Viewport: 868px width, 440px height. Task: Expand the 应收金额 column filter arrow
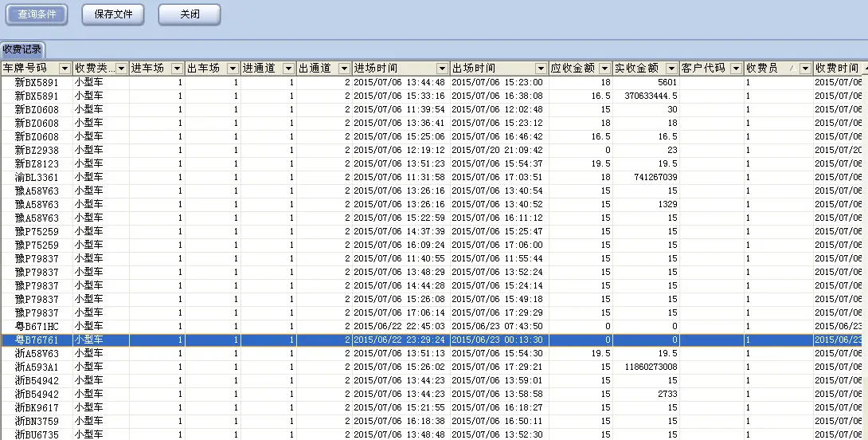(x=604, y=69)
